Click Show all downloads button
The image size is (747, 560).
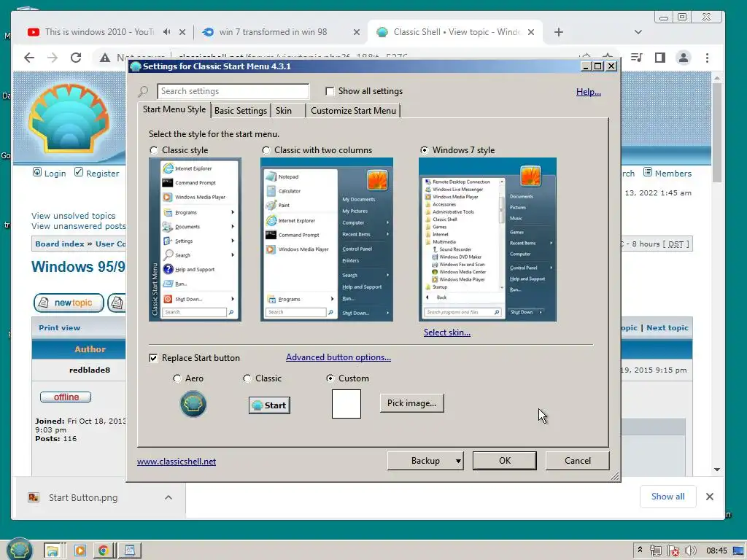667,496
